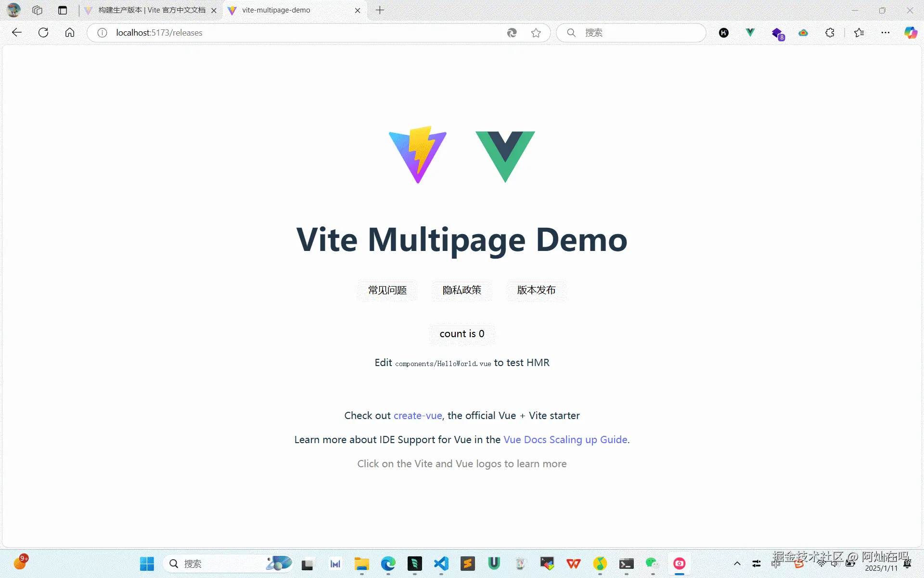Add page to favorites star icon
The width and height of the screenshot is (924, 578).
pyautogui.click(x=536, y=33)
